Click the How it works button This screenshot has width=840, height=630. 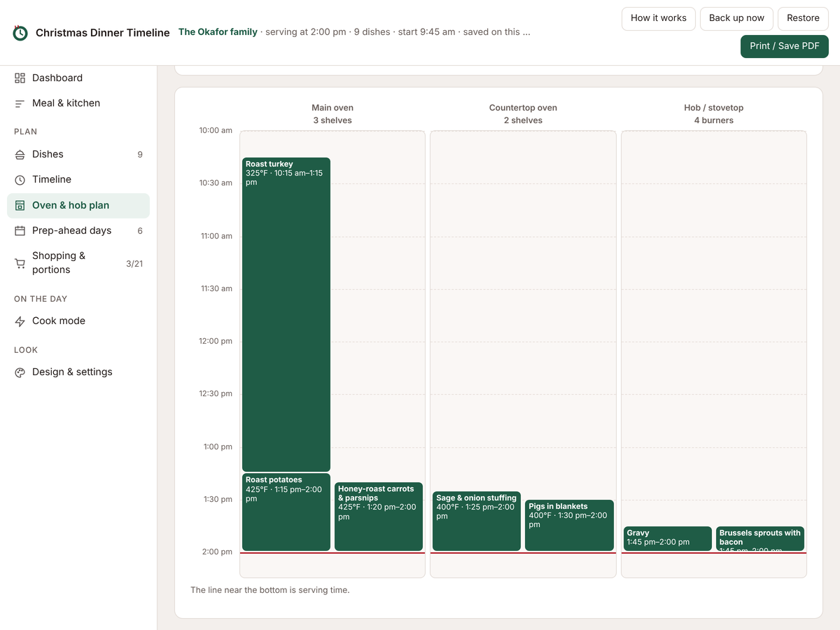(659, 18)
